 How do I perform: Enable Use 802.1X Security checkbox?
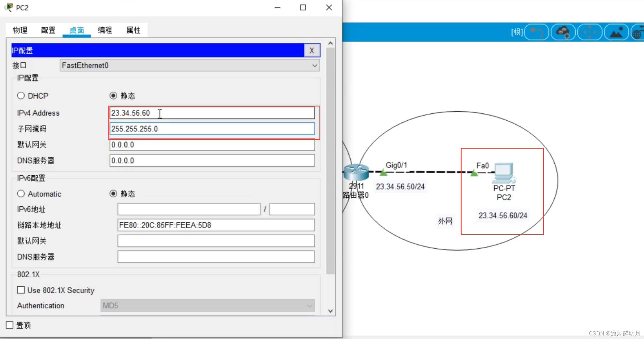(x=21, y=290)
